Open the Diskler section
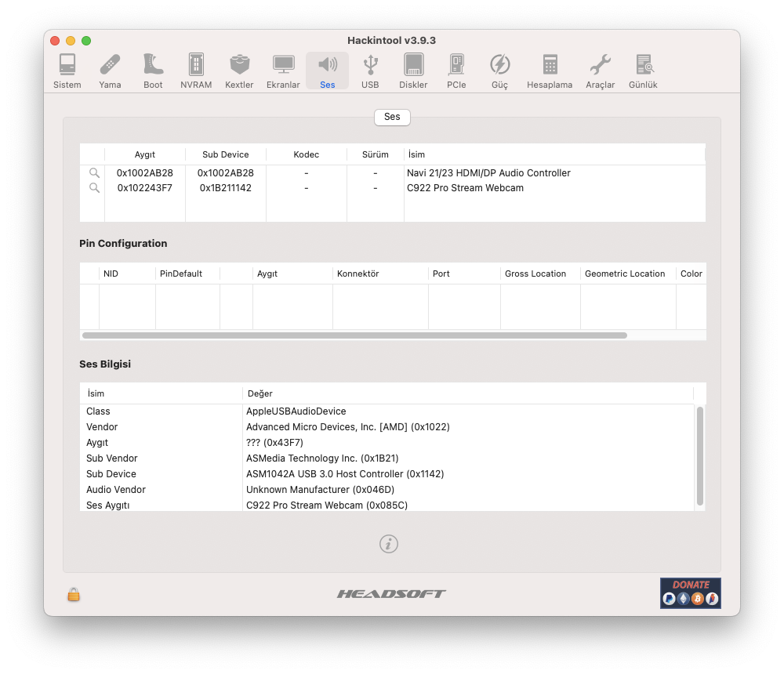 coord(413,71)
